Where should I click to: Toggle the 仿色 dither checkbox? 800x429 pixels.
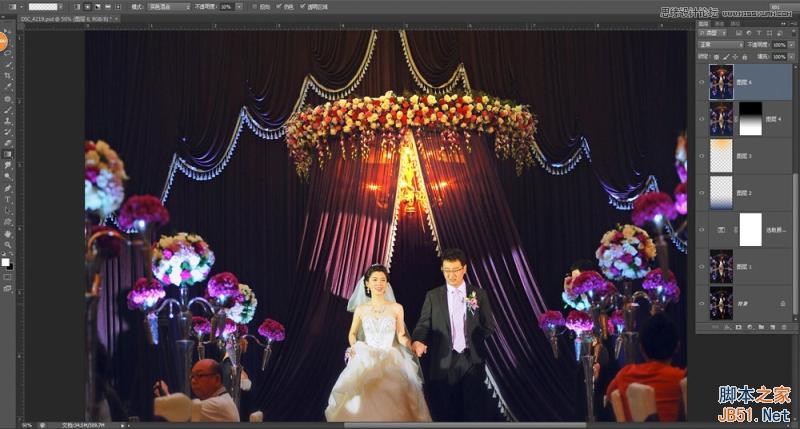[x=279, y=7]
